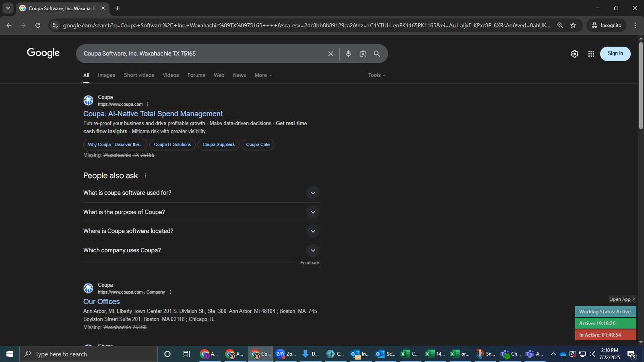Open the Google apps grid
644x362 pixels.
[x=591, y=54]
